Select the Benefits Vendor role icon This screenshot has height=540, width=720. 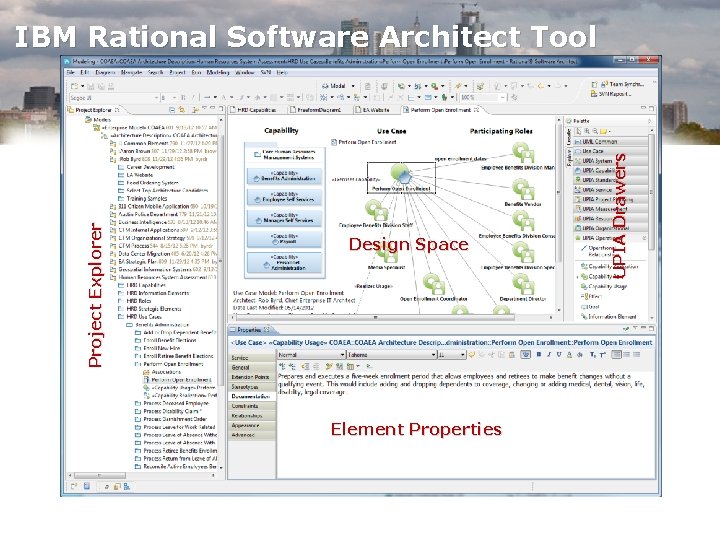click(523, 189)
